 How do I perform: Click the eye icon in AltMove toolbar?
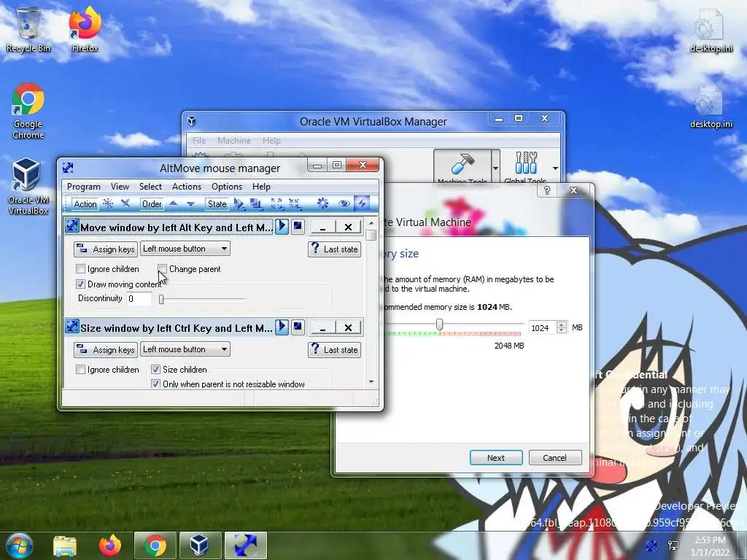point(344,204)
